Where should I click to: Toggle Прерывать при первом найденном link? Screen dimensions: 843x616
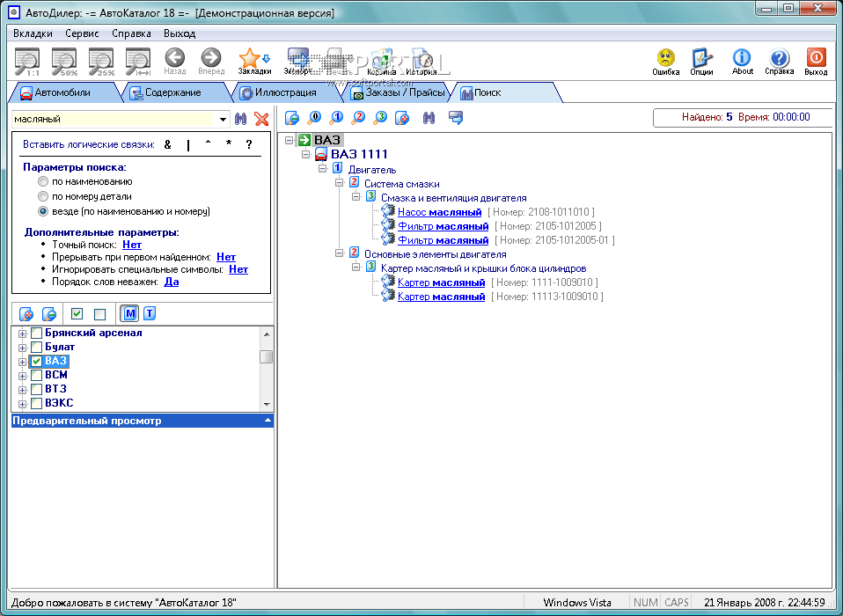pyautogui.click(x=226, y=258)
